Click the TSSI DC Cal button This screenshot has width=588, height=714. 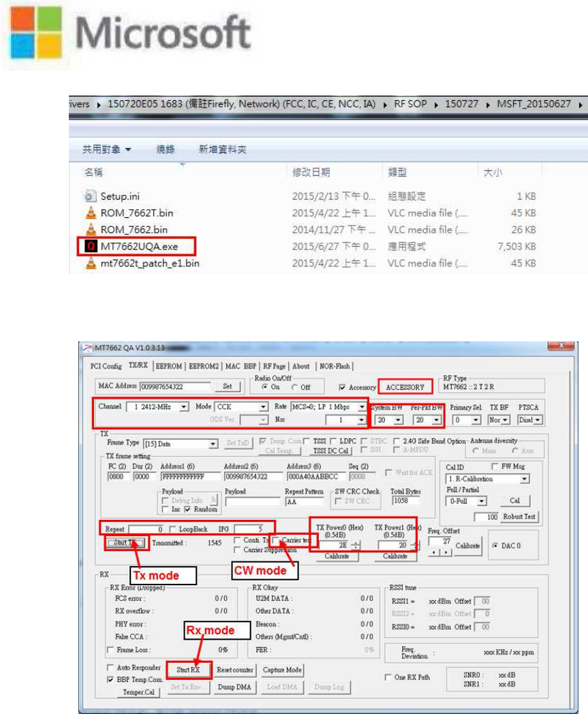pos(331,451)
